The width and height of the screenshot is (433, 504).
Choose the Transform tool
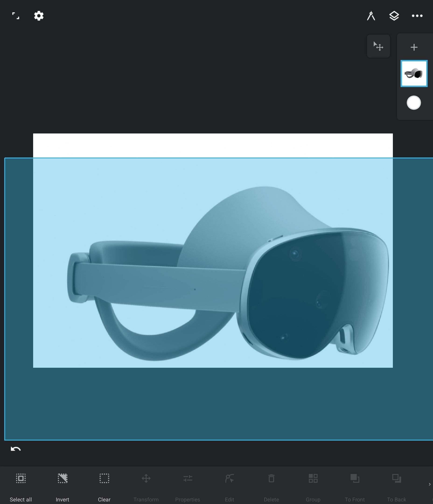point(146,487)
